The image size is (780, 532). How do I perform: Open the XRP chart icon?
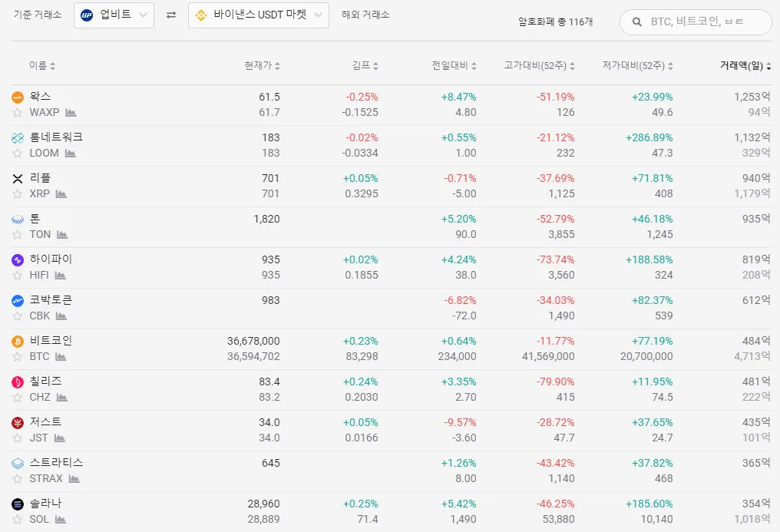[x=61, y=194]
